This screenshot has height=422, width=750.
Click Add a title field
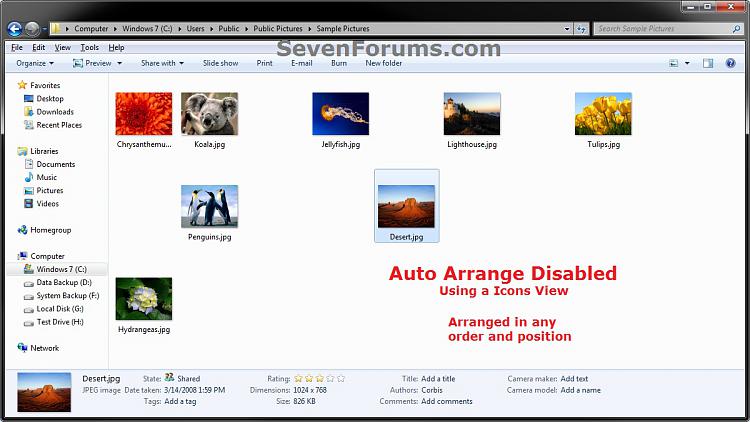click(438, 378)
